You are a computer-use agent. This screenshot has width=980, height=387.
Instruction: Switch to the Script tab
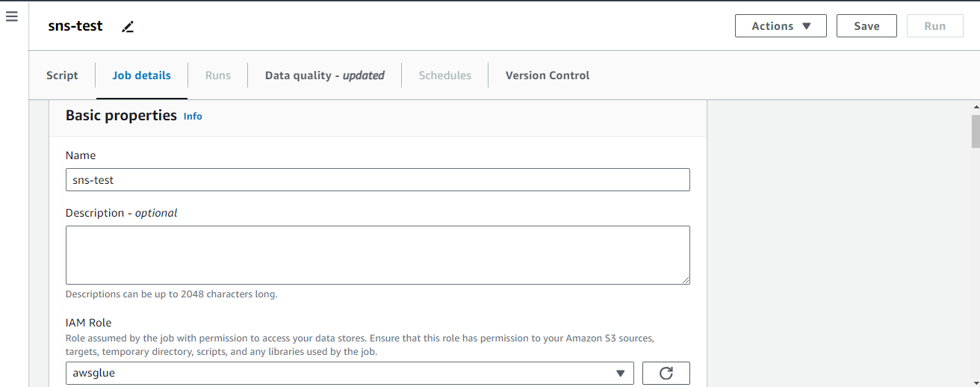[62, 75]
